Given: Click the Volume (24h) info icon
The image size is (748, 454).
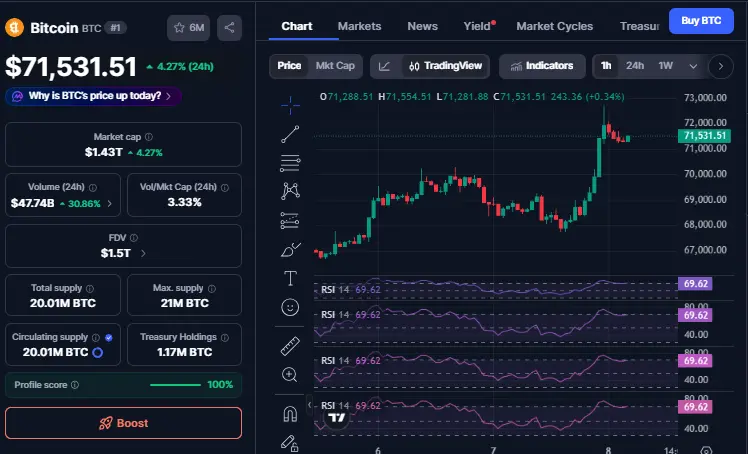Looking at the screenshot, I should 93,187.
